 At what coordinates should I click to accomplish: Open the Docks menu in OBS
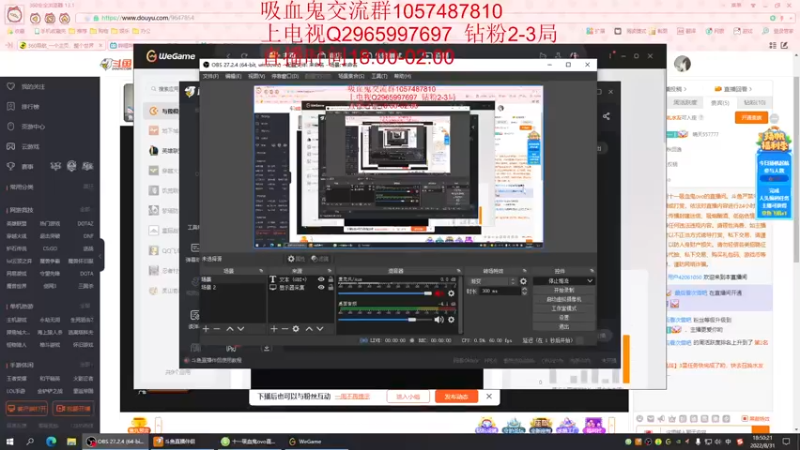285,76
